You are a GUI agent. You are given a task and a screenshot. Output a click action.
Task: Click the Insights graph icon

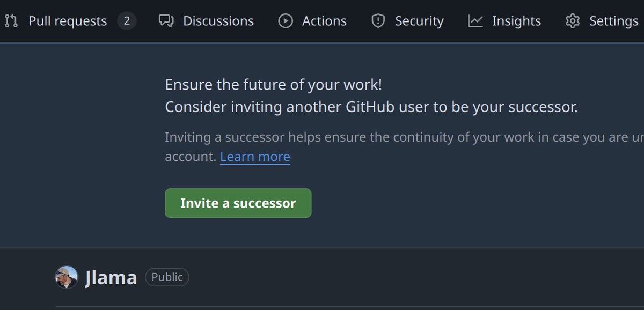click(x=475, y=21)
